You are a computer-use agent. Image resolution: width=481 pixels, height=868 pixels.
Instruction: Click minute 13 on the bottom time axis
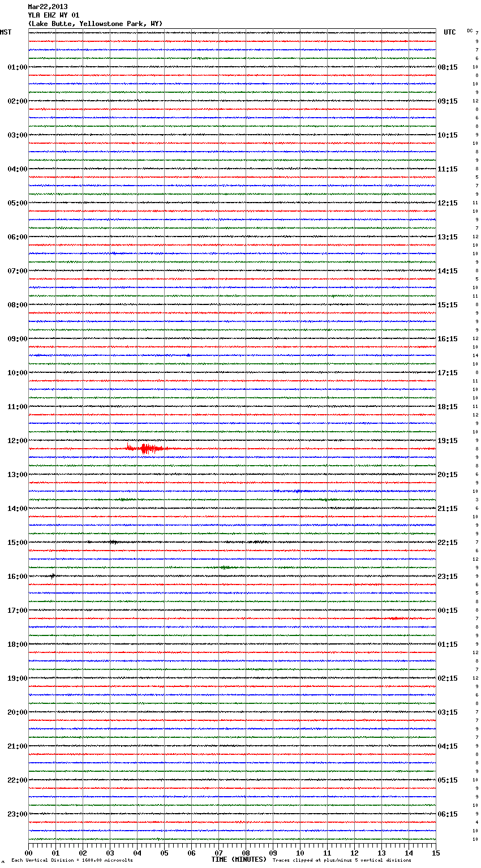click(x=381, y=853)
